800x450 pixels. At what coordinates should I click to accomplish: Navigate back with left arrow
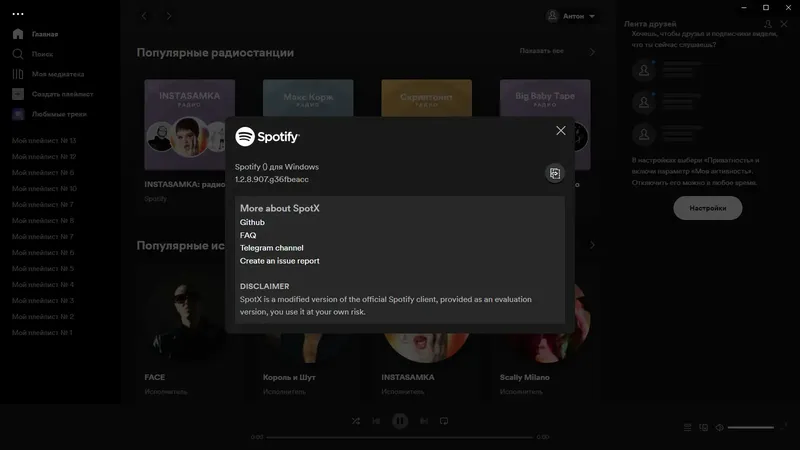pos(144,16)
